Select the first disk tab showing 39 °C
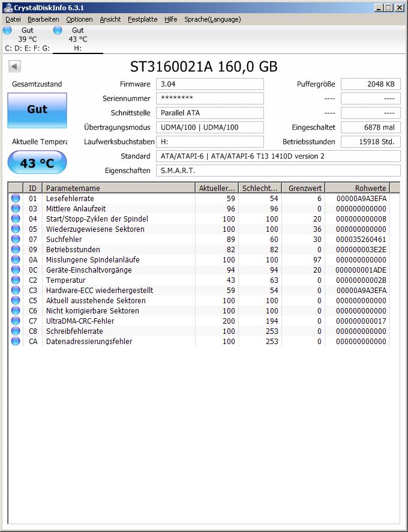 click(28, 39)
